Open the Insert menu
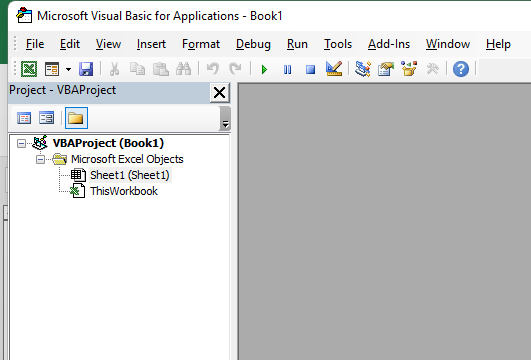This screenshot has height=360, width=531. 151,44
